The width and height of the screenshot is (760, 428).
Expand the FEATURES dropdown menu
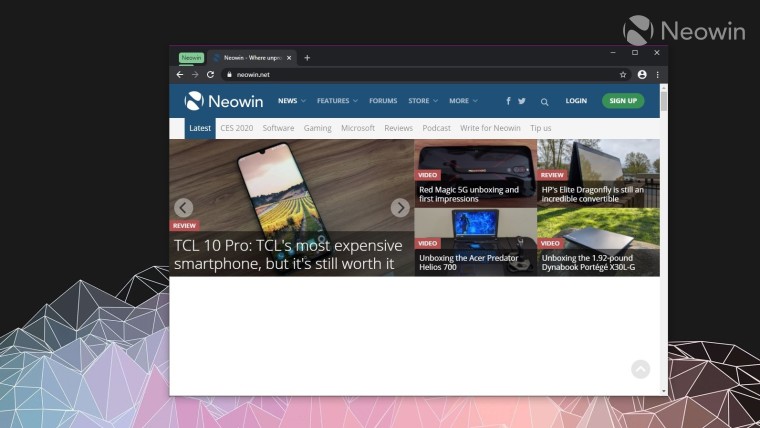pyautogui.click(x=337, y=101)
